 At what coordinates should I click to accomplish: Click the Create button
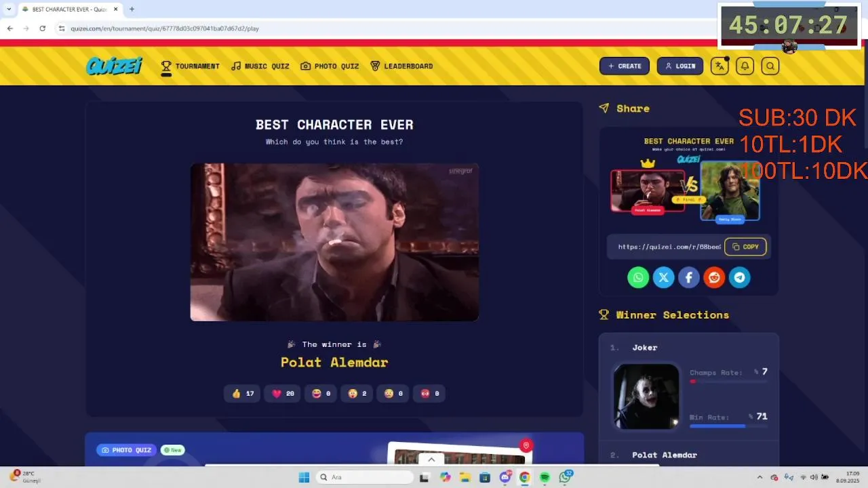(625, 66)
